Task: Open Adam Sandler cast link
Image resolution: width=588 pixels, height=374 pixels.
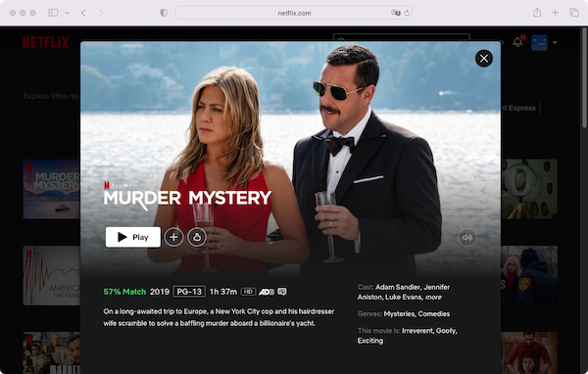Action: (398, 287)
